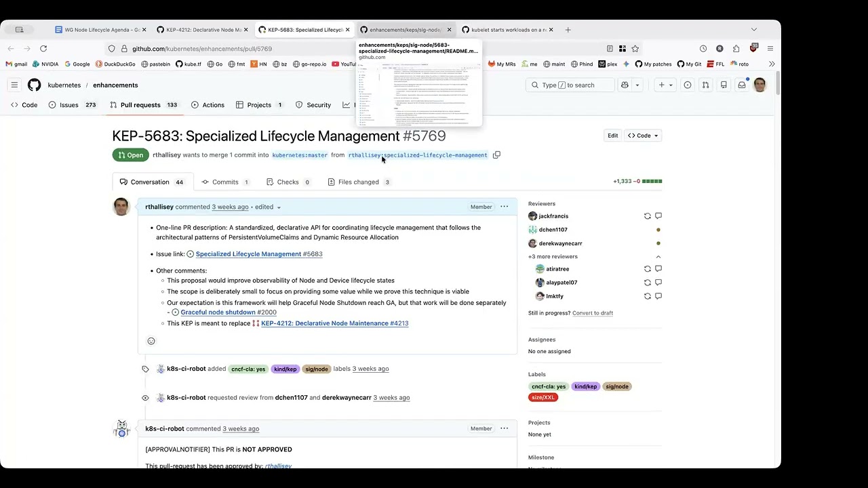View jackfrancis review comment icon
This screenshot has width=868, height=488.
coord(658,216)
